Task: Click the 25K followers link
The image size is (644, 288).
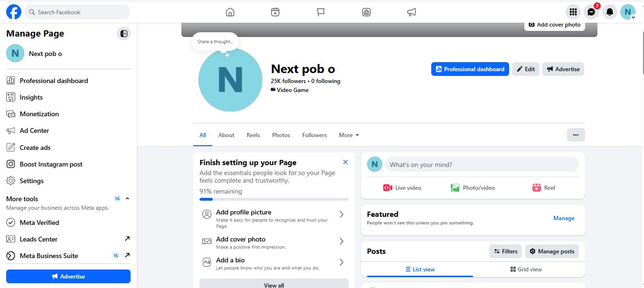Action: coord(288,81)
